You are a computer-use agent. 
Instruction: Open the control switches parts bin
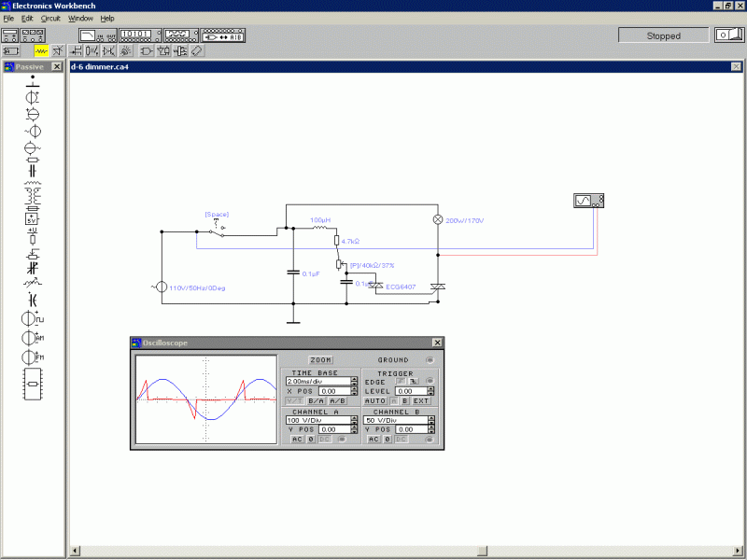[92, 50]
